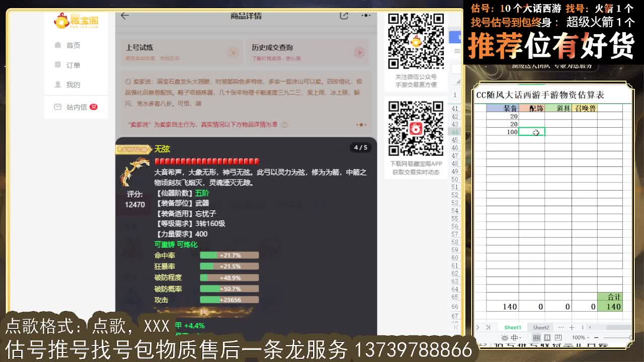Image resolution: width=644 pixels, height=362 pixels.
Task: Select 订单 in the sidebar menu
Action: pyautogui.click(x=73, y=64)
